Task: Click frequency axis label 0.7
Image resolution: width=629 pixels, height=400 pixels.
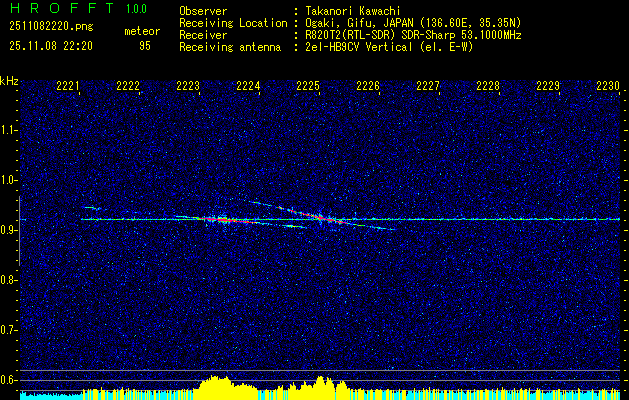Action: 9,330
